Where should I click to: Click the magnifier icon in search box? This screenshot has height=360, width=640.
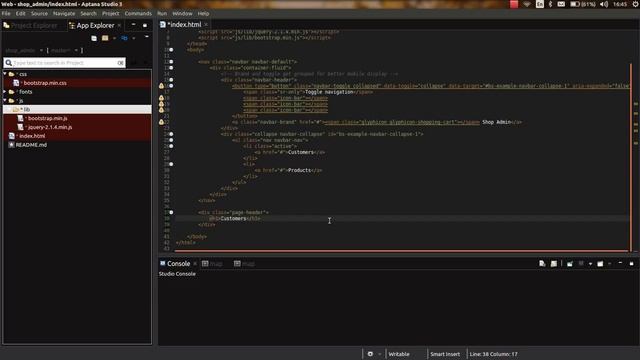point(8,63)
